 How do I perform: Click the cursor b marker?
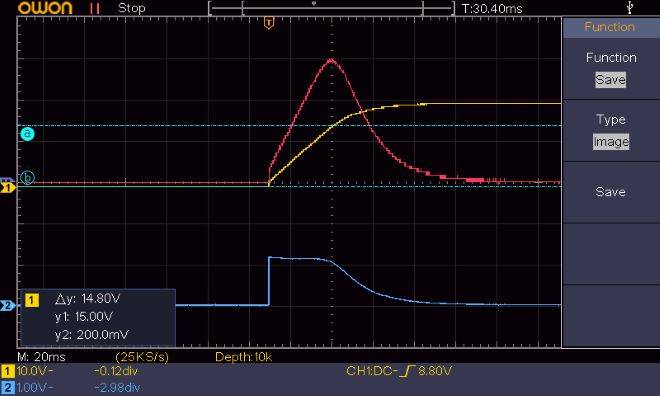[27, 178]
